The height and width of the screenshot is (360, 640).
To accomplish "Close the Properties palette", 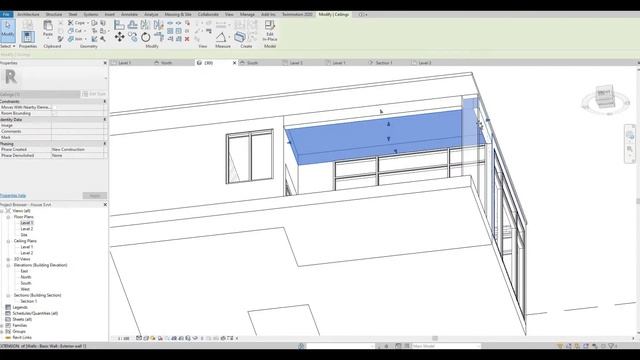I will 105,63.
